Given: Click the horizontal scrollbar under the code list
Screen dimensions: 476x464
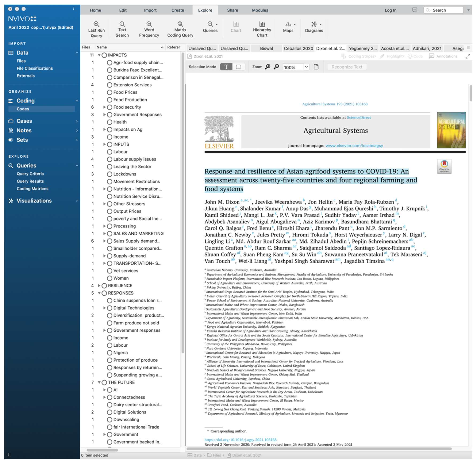Looking at the screenshot, I should [x=102, y=450].
